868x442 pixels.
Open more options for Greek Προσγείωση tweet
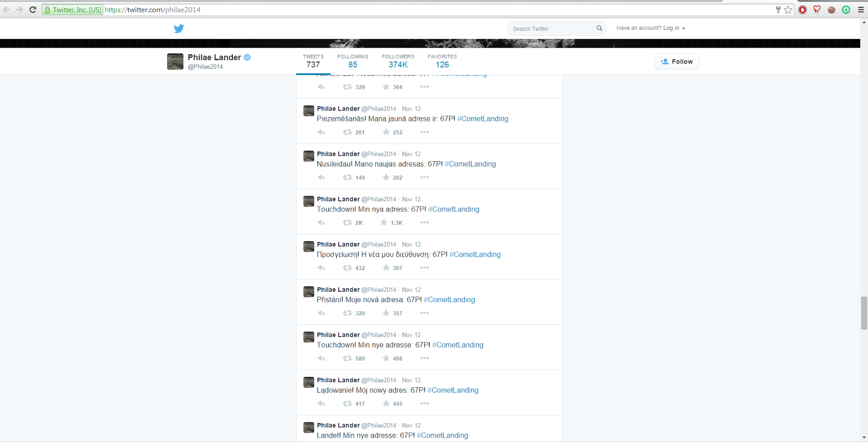coord(424,268)
